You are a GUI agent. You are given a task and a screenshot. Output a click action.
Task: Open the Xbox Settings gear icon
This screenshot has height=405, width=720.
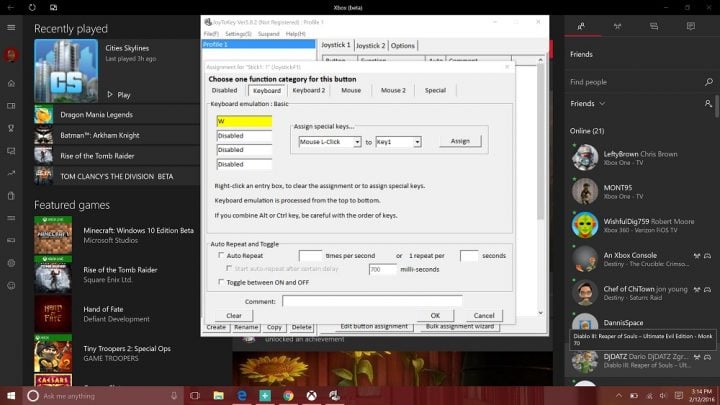[11, 263]
